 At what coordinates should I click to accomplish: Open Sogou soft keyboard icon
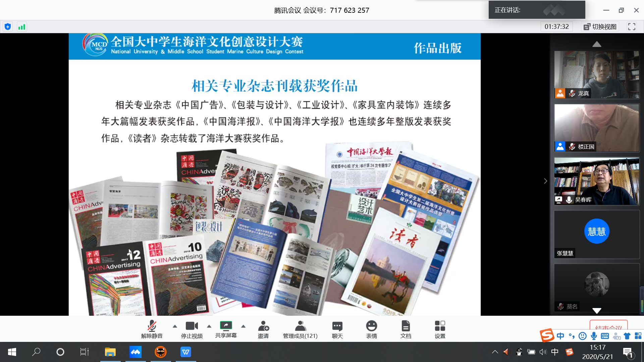coord(605,336)
